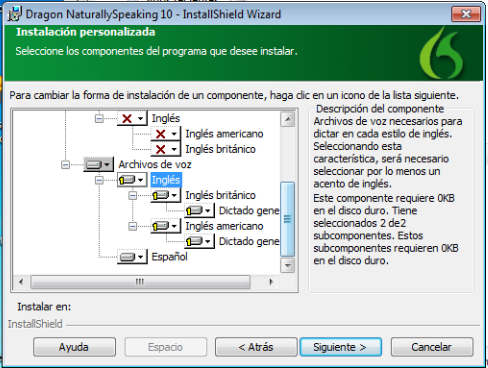This screenshot has width=488, height=368.
Task: Select the Archivos de voz label
Action: tap(155, 164)
